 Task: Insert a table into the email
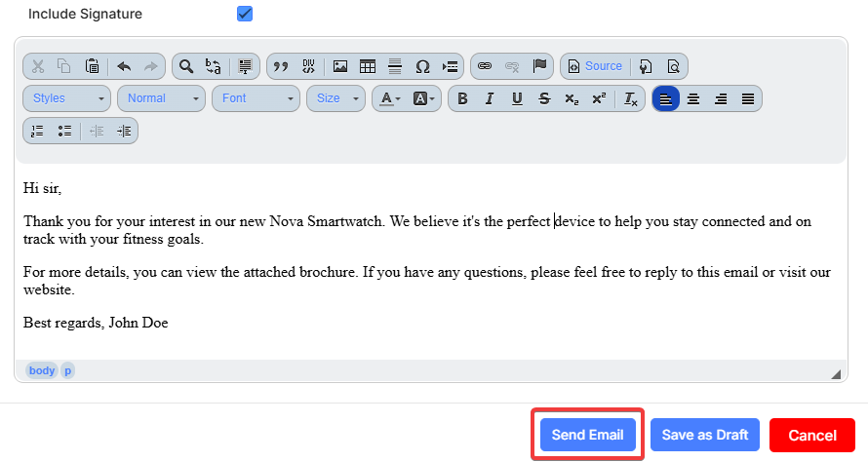[x=368, y=66]
